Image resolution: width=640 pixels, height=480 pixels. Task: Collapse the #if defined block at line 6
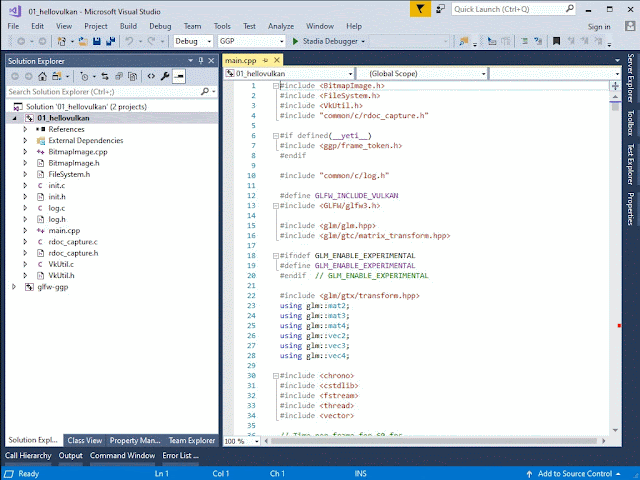276,136
